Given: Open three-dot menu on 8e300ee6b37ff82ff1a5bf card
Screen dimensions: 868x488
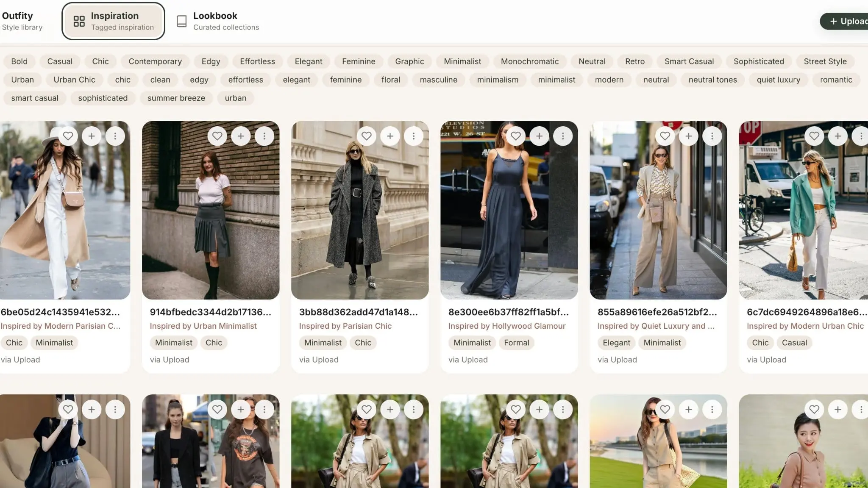Looking at the screenshot, I should pos(563,136).
